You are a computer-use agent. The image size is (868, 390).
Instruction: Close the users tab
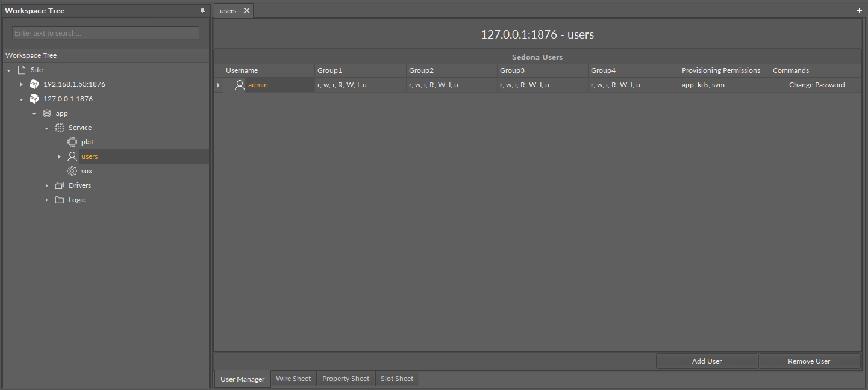246,11
